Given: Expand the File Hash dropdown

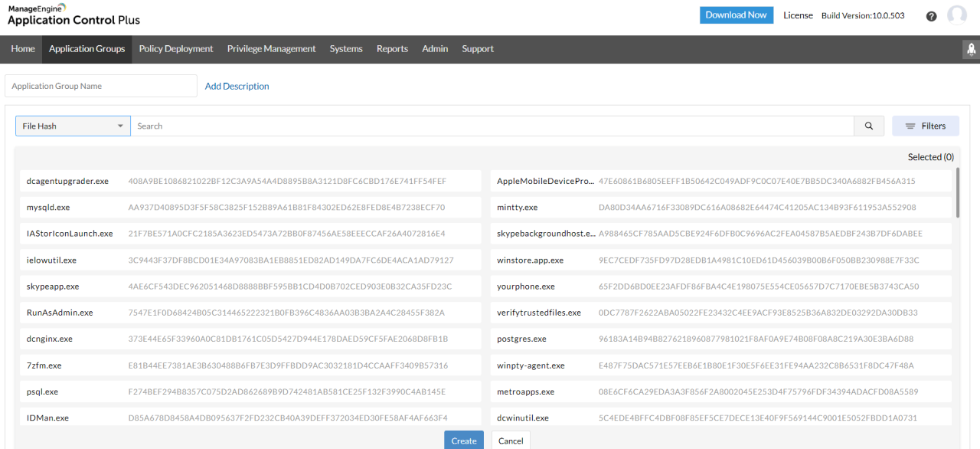Looking at the screenshot, I should [73, 125].
